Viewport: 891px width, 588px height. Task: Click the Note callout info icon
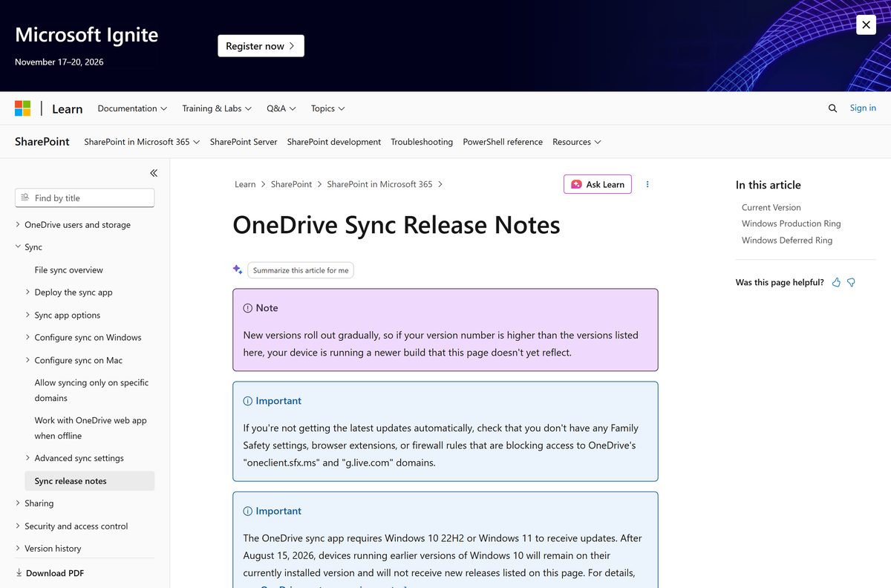(x=248, y=308)
